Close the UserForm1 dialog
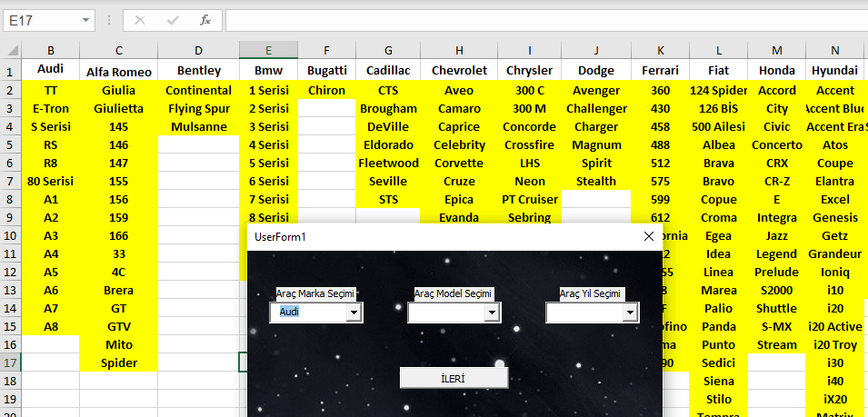This screenshot has height=417, width=868. [649, 237]
